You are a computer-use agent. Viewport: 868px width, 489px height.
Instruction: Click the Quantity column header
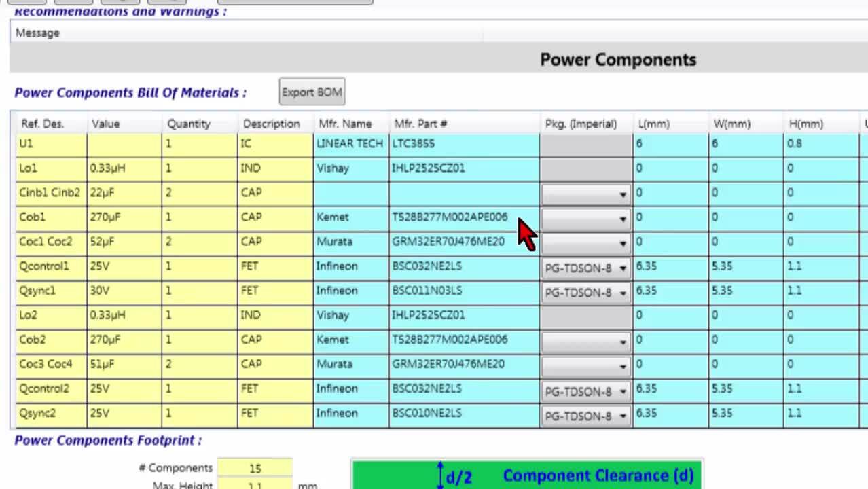(x=200, y=124)
